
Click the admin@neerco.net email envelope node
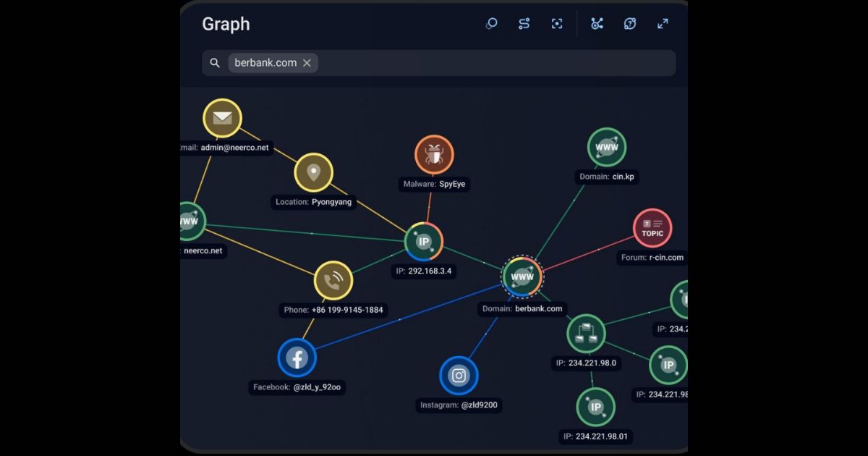pos(222,118)
